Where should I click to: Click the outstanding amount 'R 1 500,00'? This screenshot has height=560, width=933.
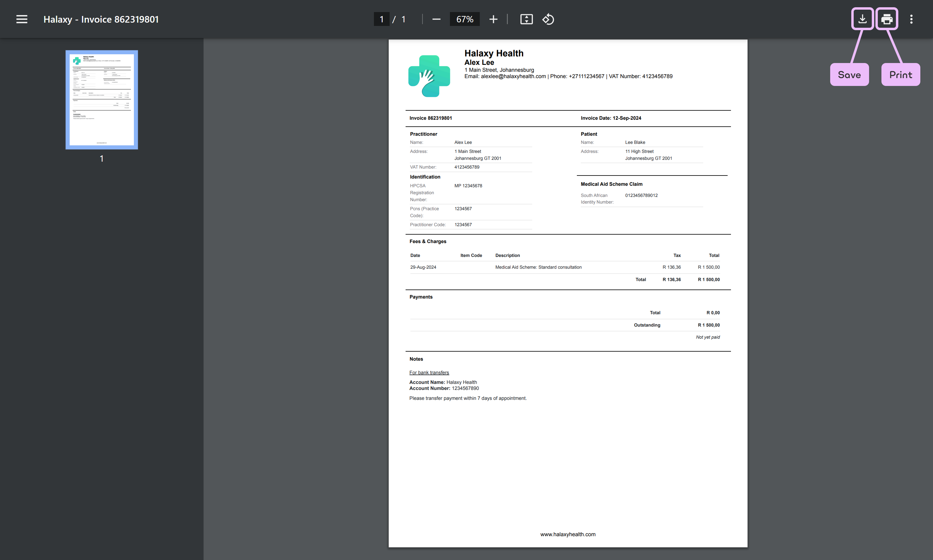coord(709,325)
